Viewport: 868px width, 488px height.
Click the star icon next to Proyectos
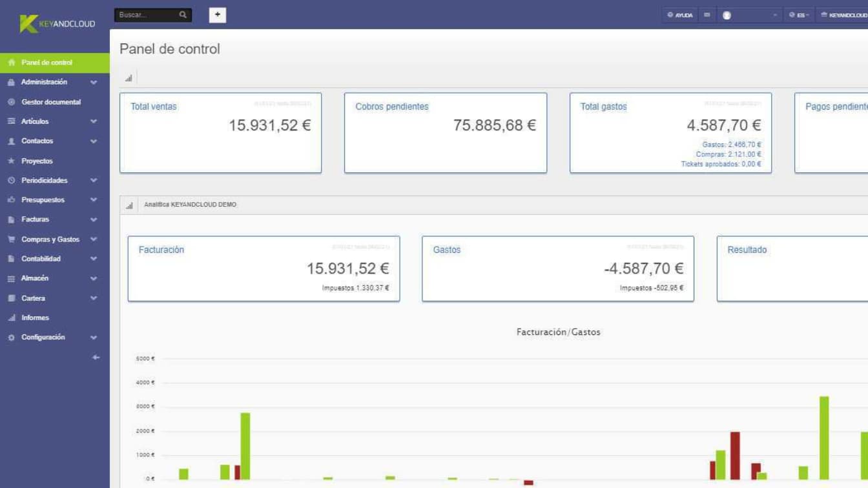[11, 161]
